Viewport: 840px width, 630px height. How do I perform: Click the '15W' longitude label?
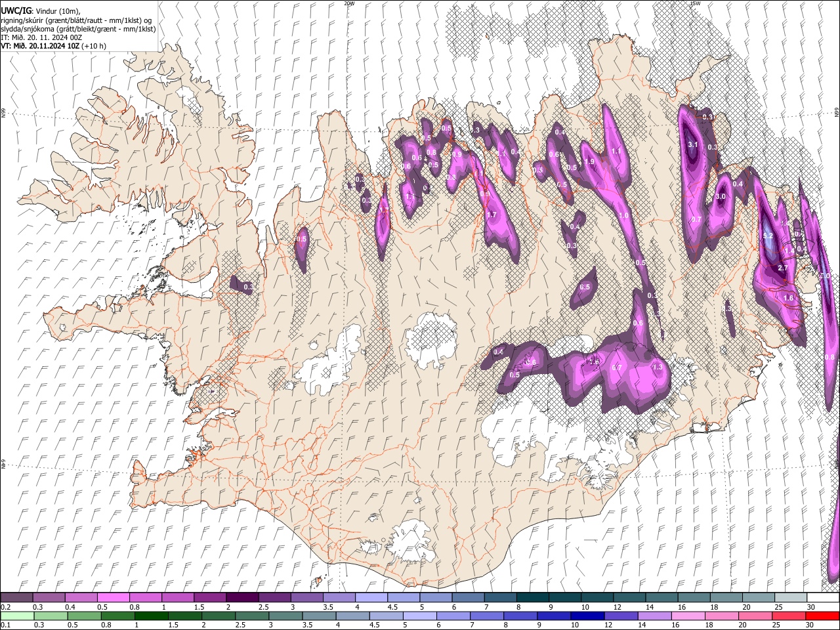coord(696,3)
